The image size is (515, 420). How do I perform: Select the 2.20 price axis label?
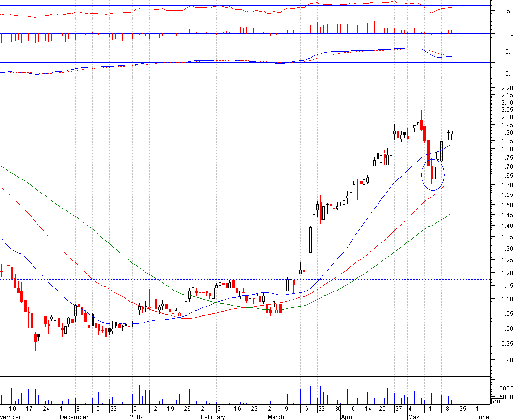click(507, 88)
